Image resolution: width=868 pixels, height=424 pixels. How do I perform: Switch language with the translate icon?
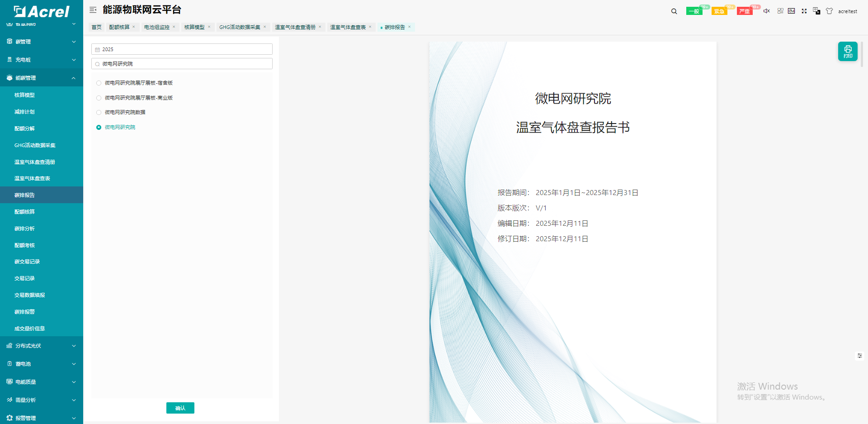(x=816, y=11)
